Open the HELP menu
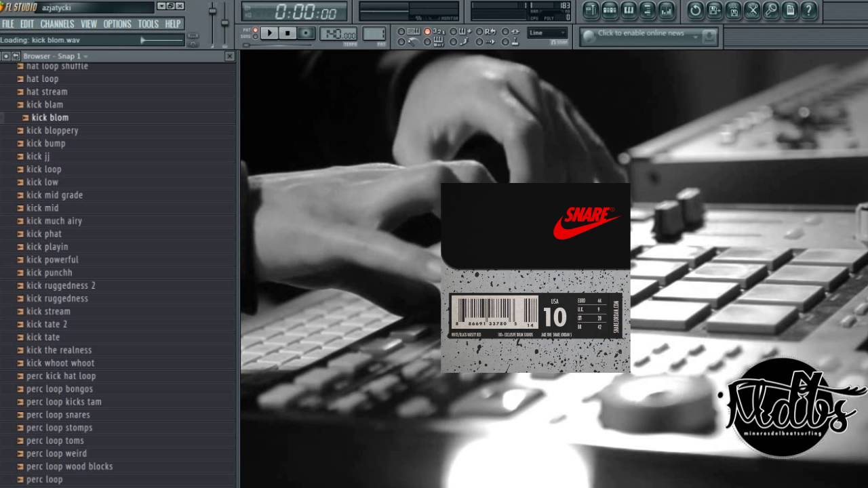Image resolution: width=868 pixels, height=488 pixels. pos(173,24)
